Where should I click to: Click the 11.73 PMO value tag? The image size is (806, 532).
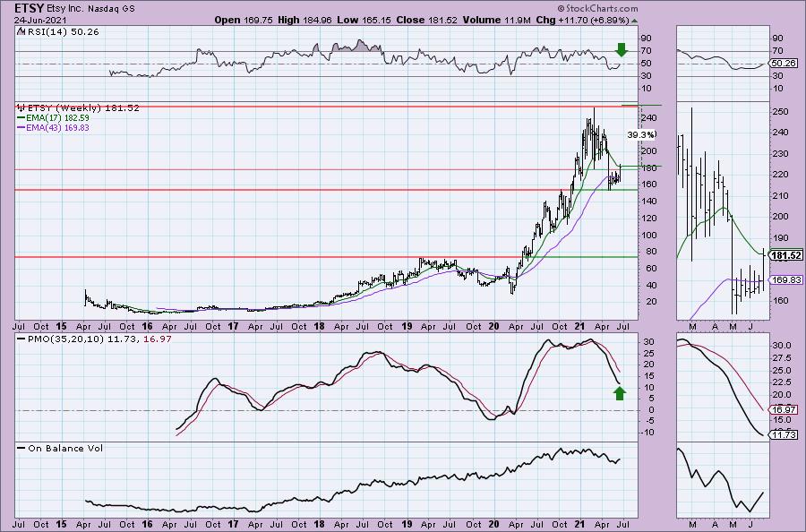click(784, 435)
